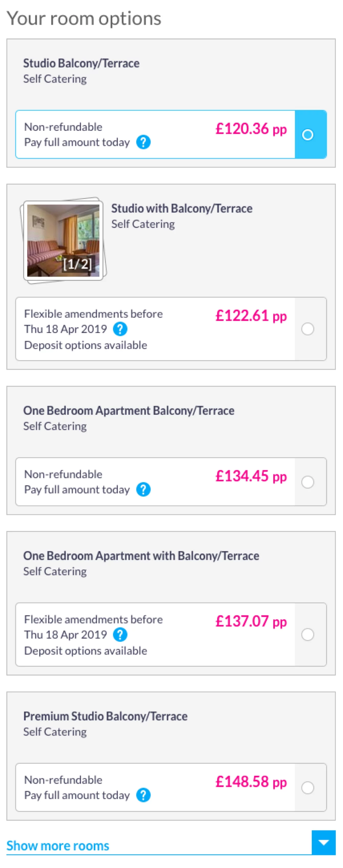Image resolution: width=343 pixels, height=868 pixels.
Task: Click the Show more rooms link
Action: (x=58, y=845)
